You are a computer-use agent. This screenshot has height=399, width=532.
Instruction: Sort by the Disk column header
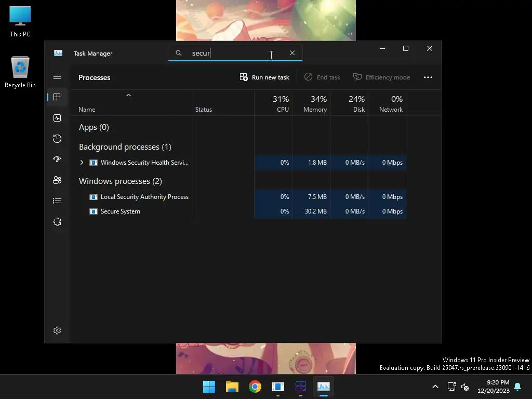click(x=349, y=104)
